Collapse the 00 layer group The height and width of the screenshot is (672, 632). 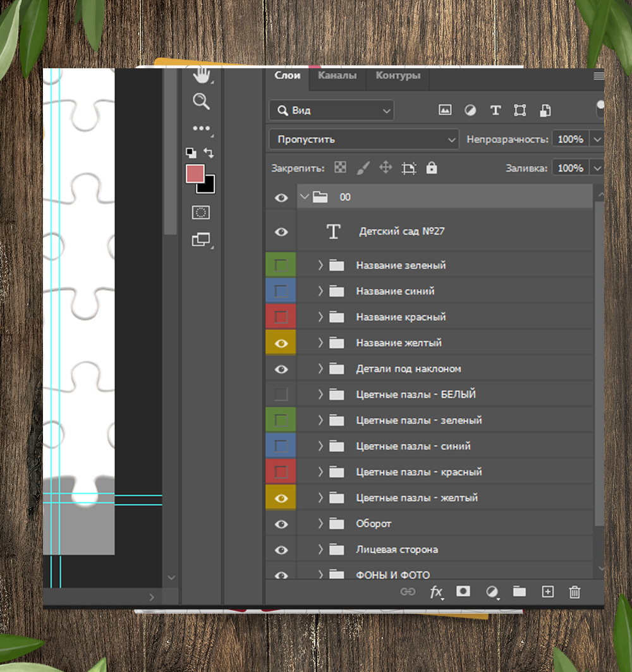305,197
